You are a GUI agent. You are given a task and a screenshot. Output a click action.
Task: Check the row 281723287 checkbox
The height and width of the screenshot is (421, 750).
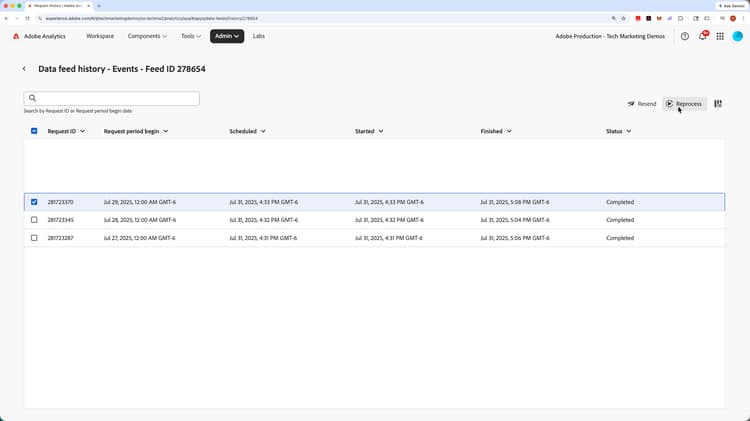point(34,238)
